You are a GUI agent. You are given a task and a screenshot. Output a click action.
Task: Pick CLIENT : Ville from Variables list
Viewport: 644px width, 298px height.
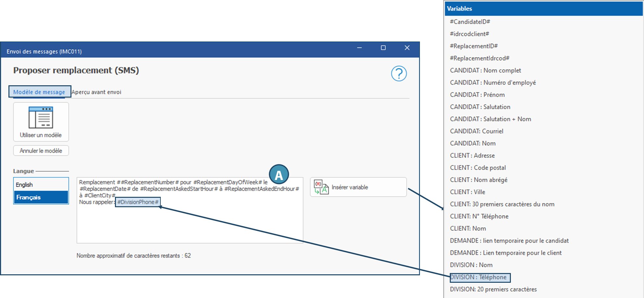(x=467, y=192)
